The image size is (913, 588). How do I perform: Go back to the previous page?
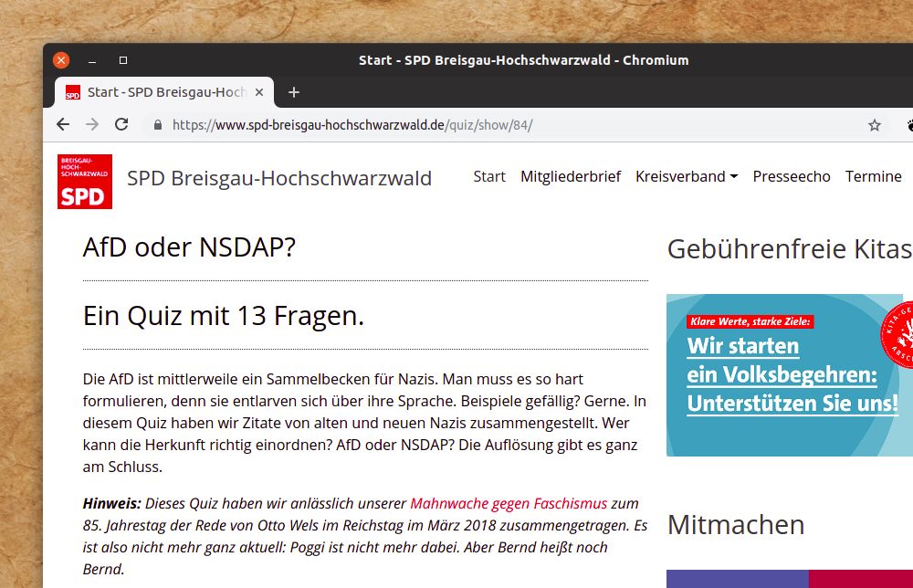click(x=63, y=124)
